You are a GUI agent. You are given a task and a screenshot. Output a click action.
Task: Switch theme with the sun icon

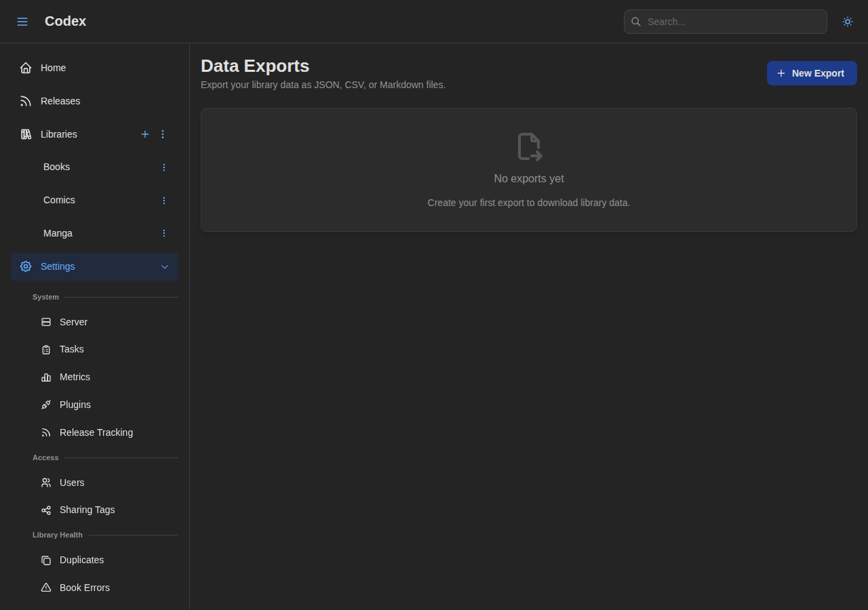click(848, 22)
